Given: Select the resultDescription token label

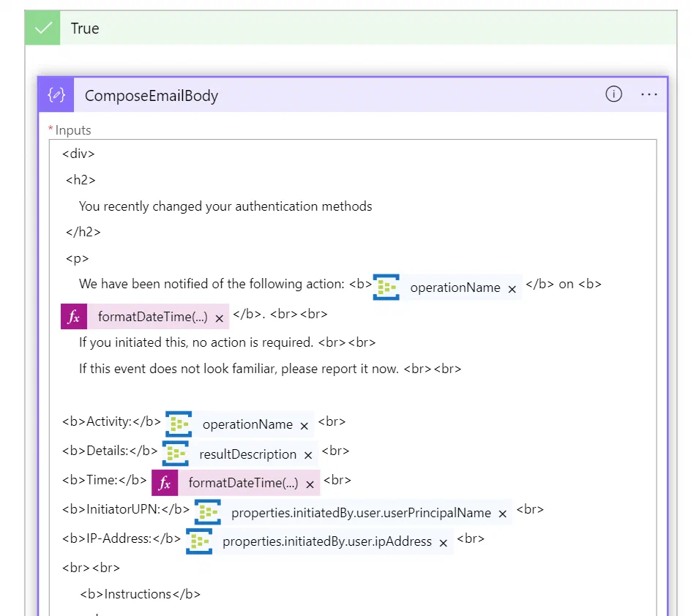Looking at the screenshot, I should [248, 454].
